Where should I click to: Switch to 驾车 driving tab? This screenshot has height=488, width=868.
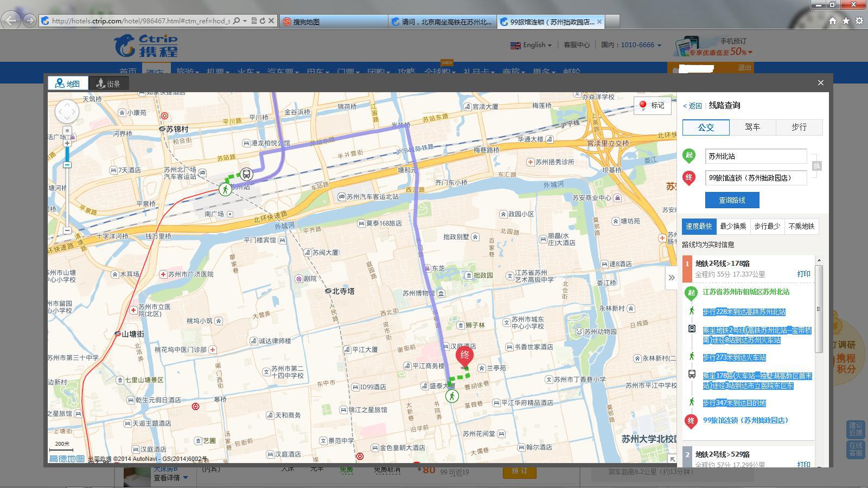[752, 127]
